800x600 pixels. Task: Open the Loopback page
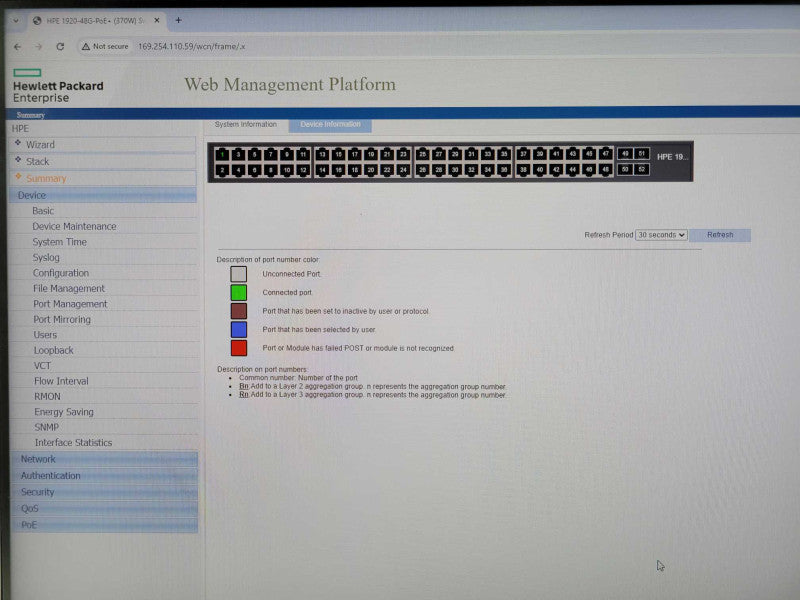54,351
